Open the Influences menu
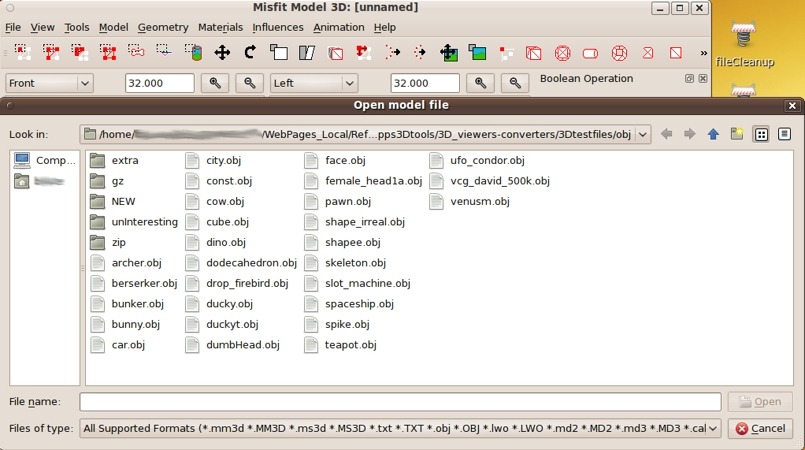 278,27
